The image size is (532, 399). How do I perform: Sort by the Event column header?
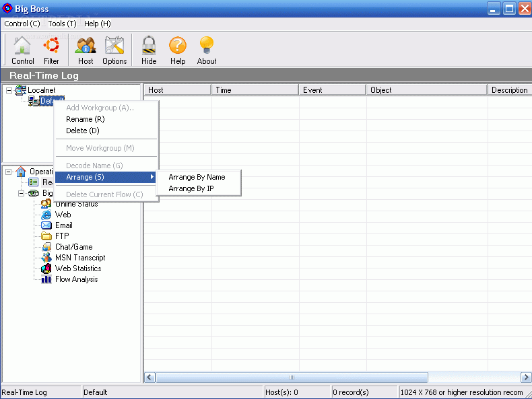pyautogui.click(x=333, y=90)
